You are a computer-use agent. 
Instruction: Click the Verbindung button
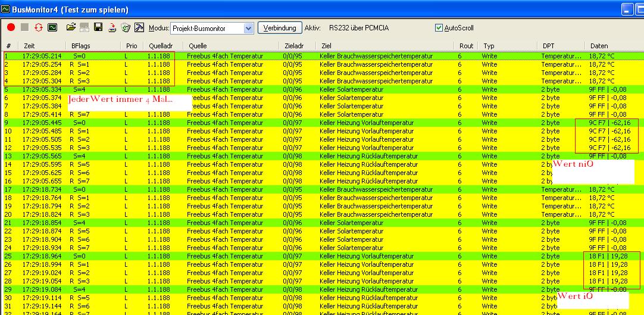pos(280,28)
